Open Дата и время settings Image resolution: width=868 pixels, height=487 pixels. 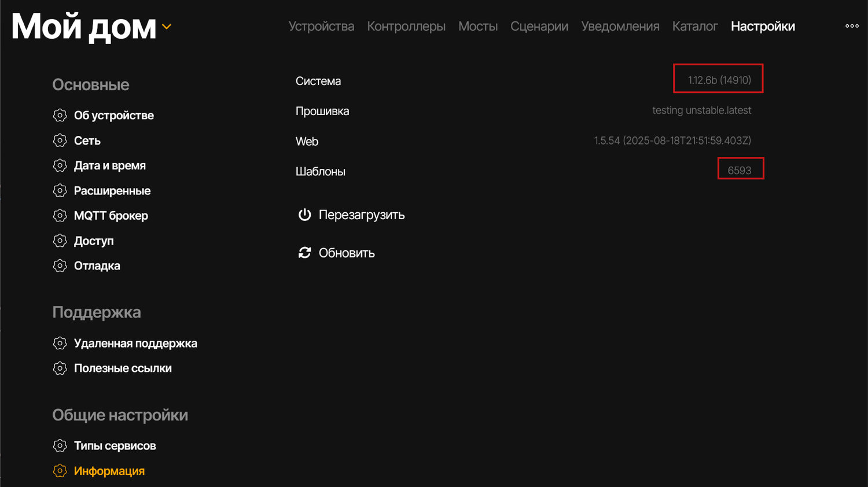(109, 165)
